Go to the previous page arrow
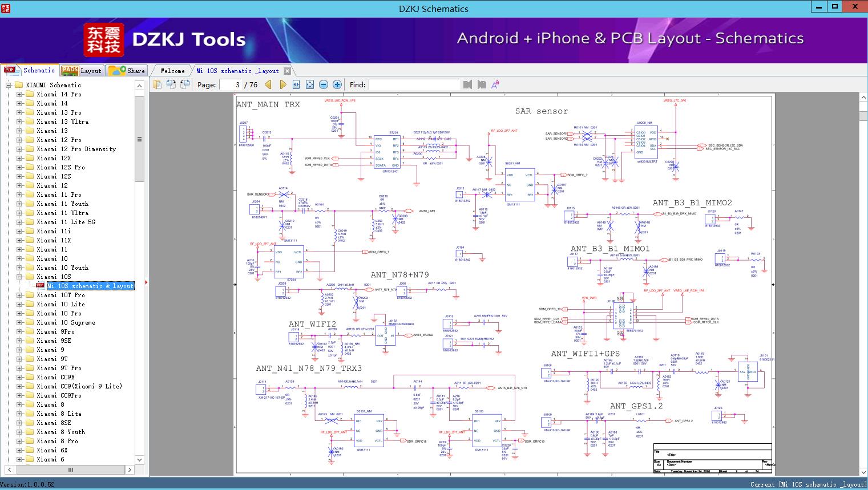868x490 pixels. 268,84
